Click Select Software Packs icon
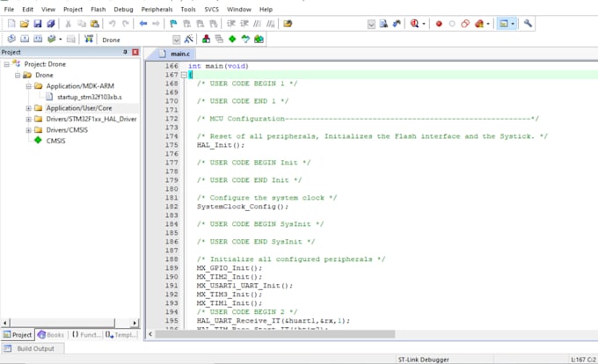Viewport: 598px width, 364px height. point(245,39)
